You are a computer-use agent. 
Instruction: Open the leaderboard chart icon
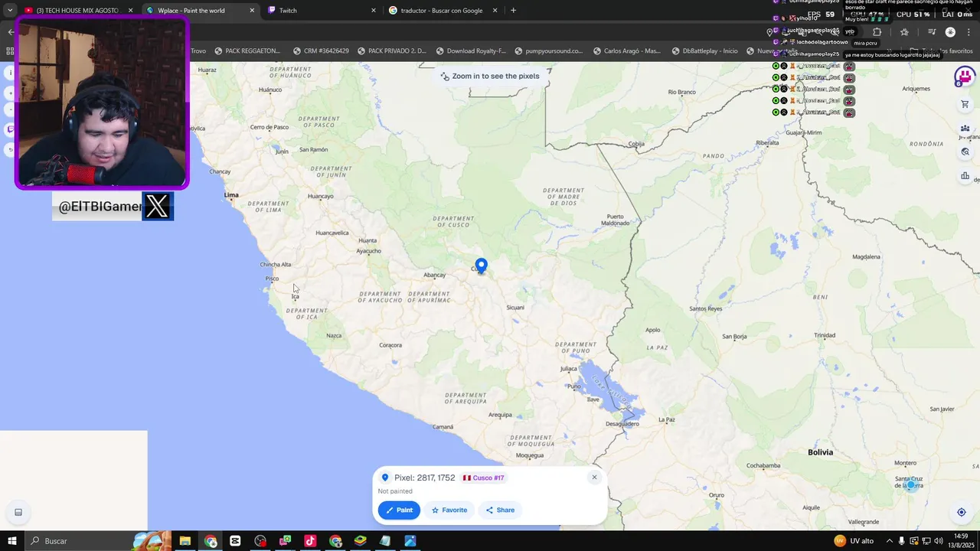pyautogui.click(x=965, y=176)
